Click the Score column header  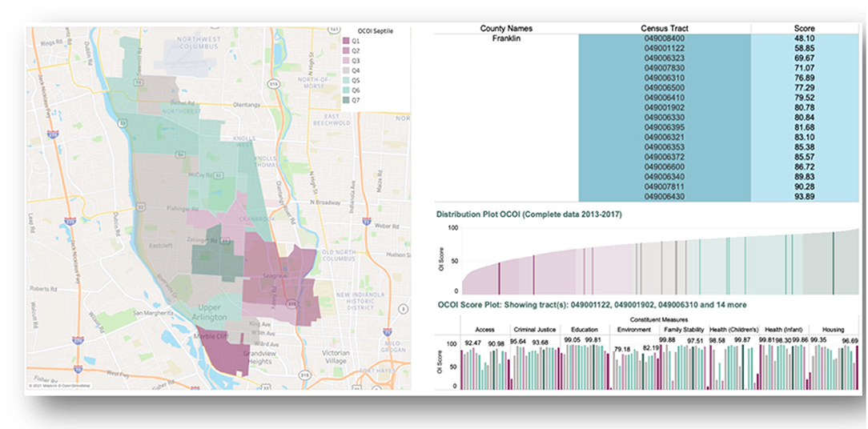pos(804,28)
